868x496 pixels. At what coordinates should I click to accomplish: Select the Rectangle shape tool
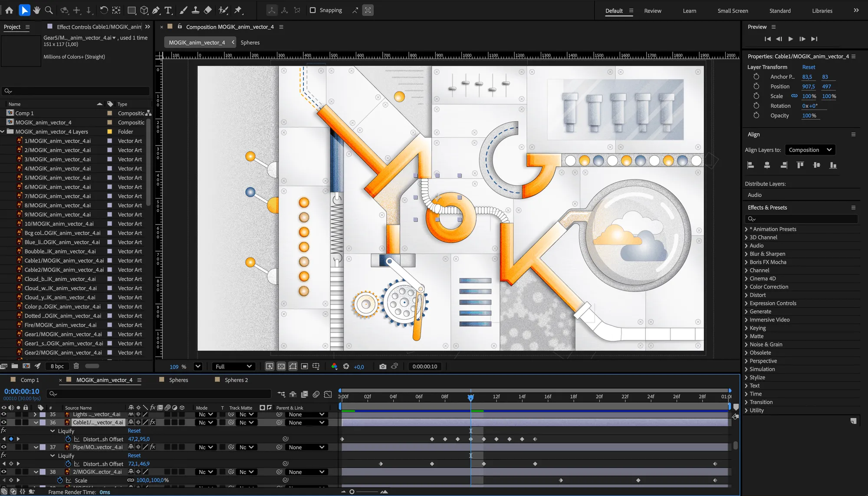[x=132, y=10]
